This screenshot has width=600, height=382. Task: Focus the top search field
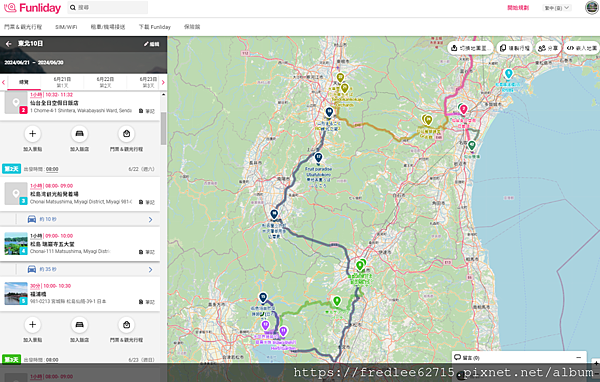coord(108,7)
